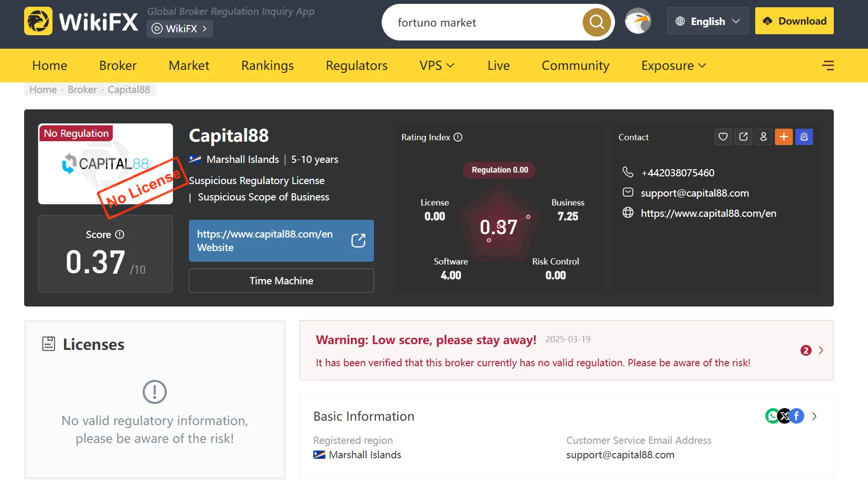Open the eagle avatar profile icon
868x493 pixels.
[x=638, y=21]
